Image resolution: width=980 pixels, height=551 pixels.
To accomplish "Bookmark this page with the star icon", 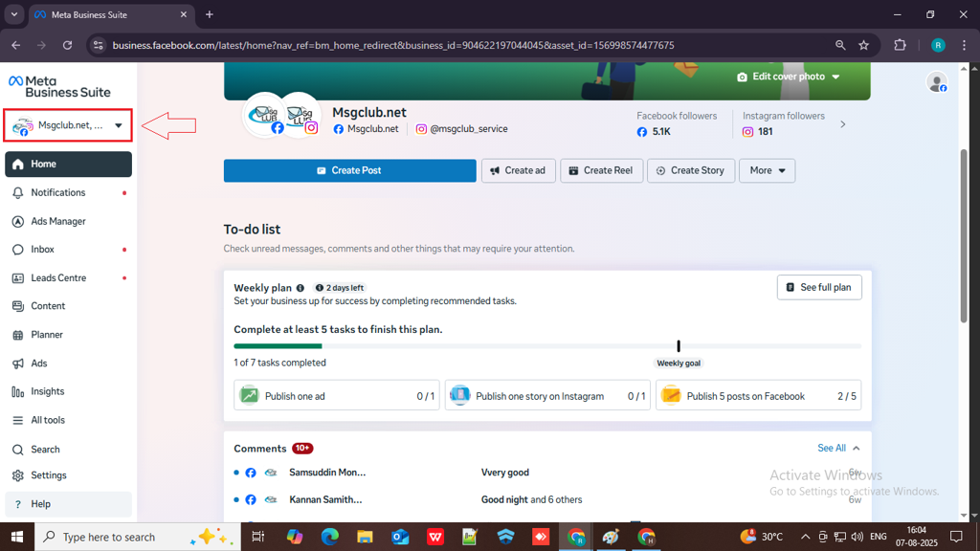I will tap(864, 45).
